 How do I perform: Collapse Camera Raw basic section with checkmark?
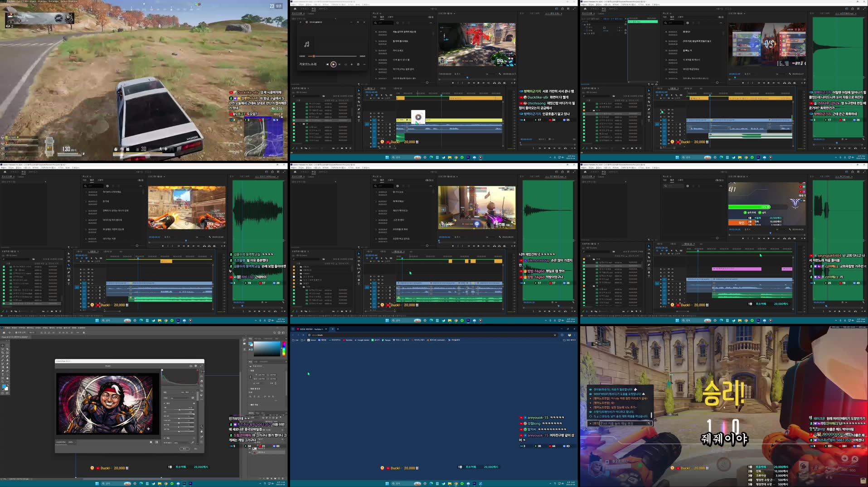pos(165,403)
